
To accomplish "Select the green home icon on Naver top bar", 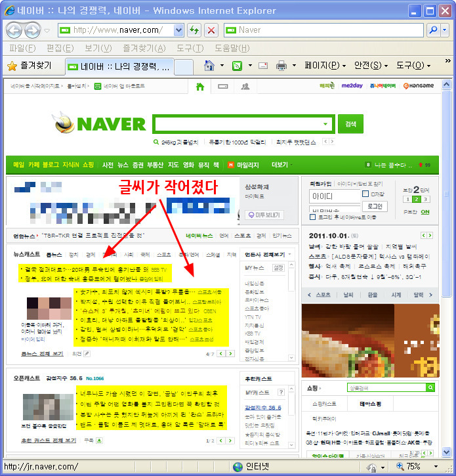I will tap(200, 87).
